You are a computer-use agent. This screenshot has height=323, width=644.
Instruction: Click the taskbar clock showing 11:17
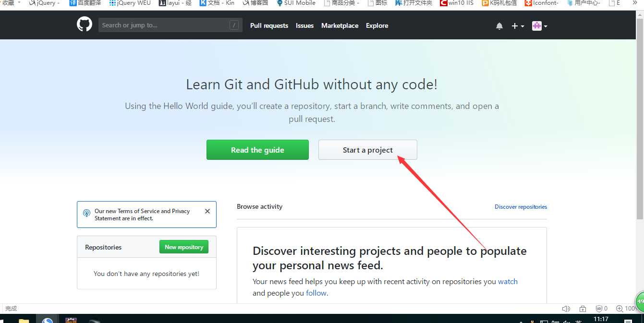click(601, 319)
